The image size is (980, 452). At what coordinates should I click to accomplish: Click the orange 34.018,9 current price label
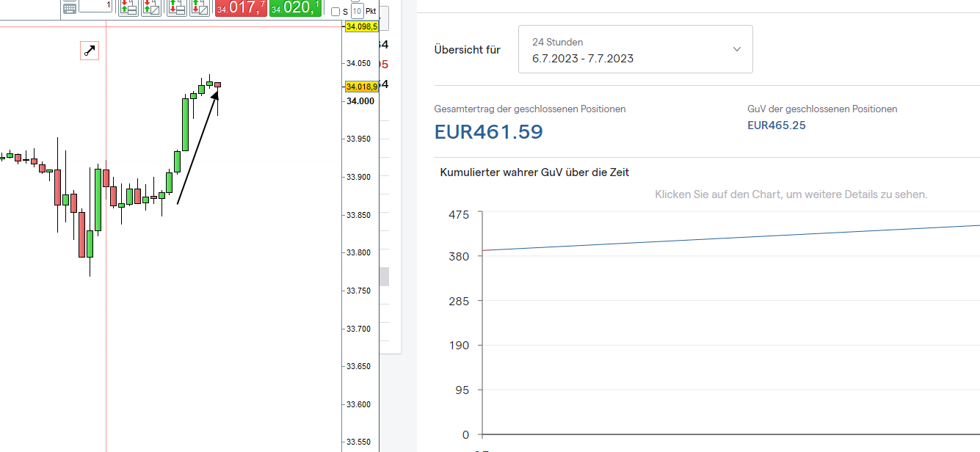click(361, 87)
